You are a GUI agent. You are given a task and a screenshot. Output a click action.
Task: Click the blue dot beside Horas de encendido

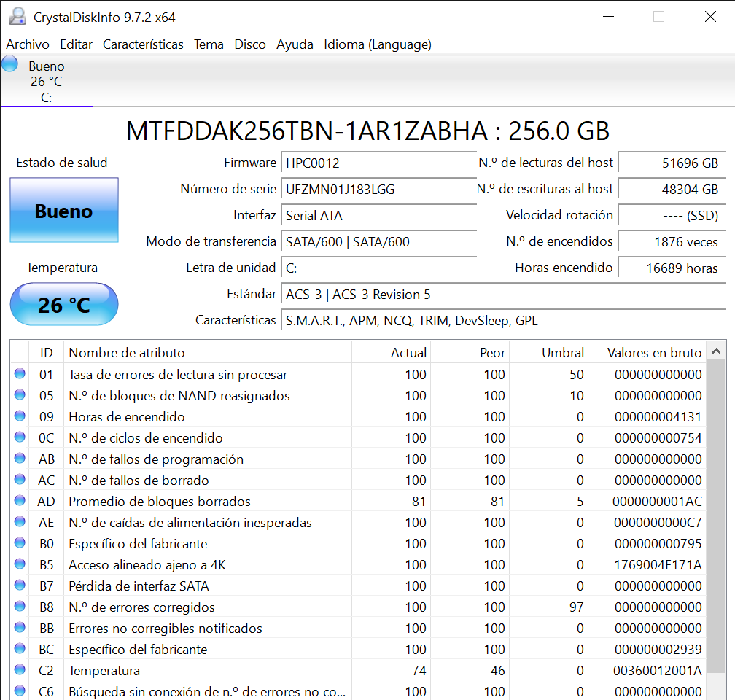click(x=21, y=416)
